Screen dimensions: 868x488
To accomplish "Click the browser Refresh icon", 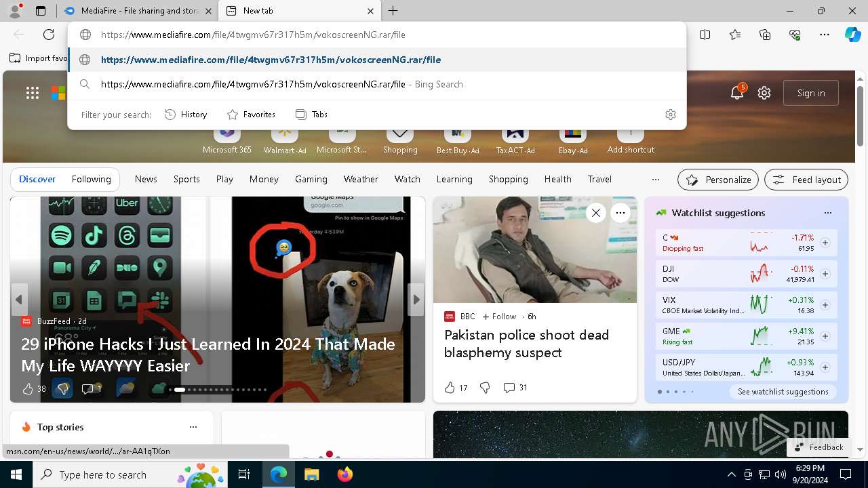I will 49,35.
